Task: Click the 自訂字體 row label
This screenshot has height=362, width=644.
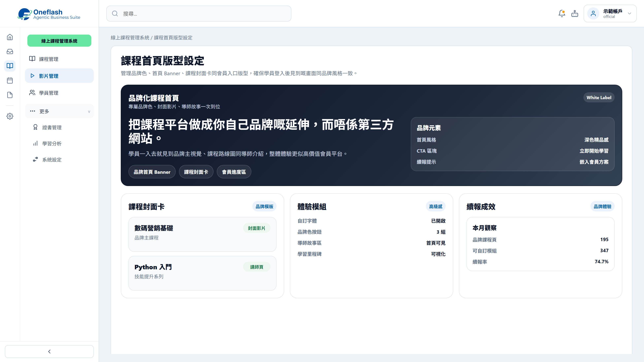Action: click(307, 221)
